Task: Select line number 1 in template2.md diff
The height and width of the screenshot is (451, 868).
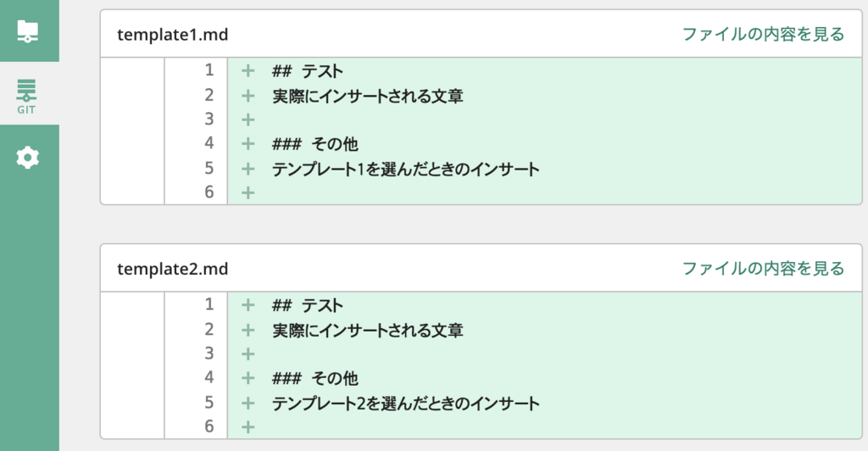Action: click(x=209, y=304)
